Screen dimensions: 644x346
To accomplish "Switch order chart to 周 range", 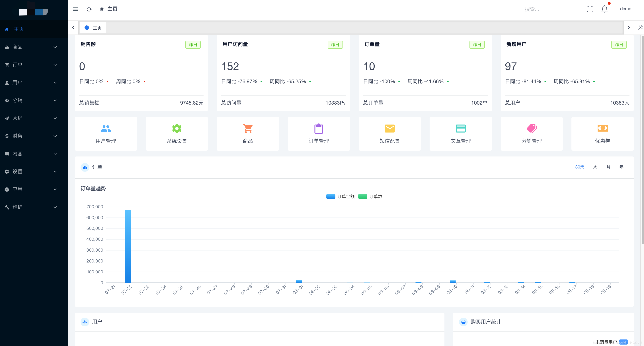I will [595, 167].
